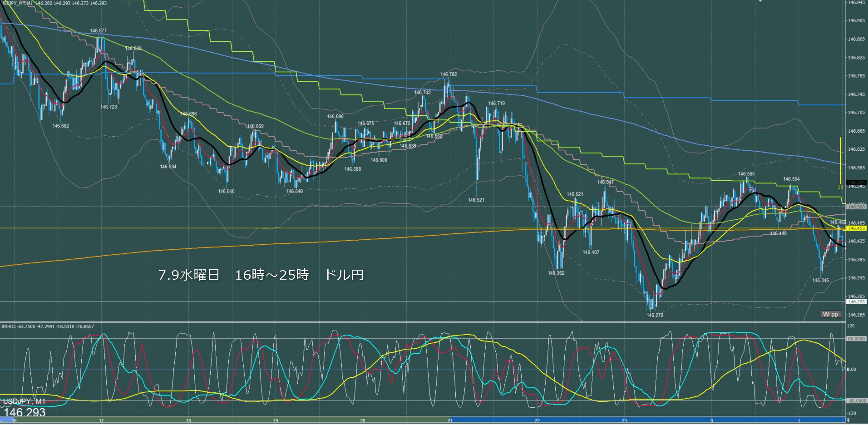The image size is (868, 425).
Task: Click the chart shift marker at top
Action: (760, 1)
